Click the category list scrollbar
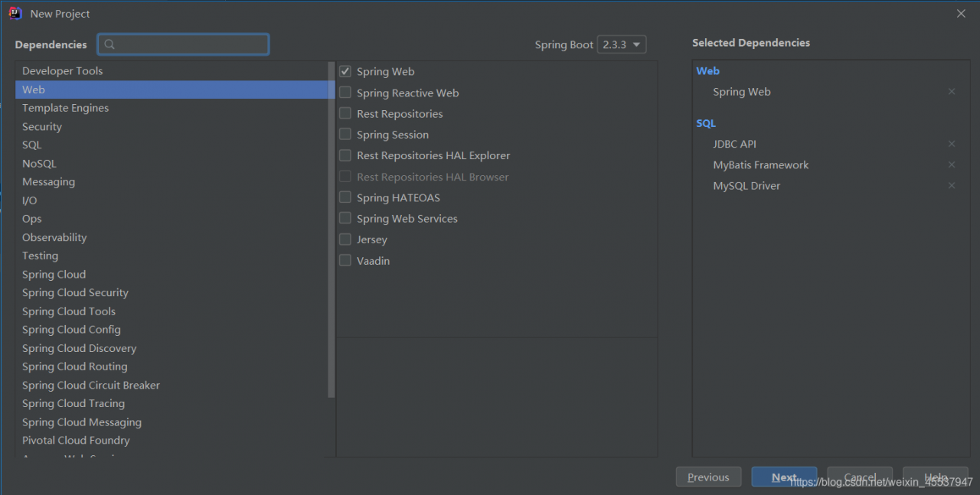The height and width of the screenshot is (495, 980). (332, 230)
